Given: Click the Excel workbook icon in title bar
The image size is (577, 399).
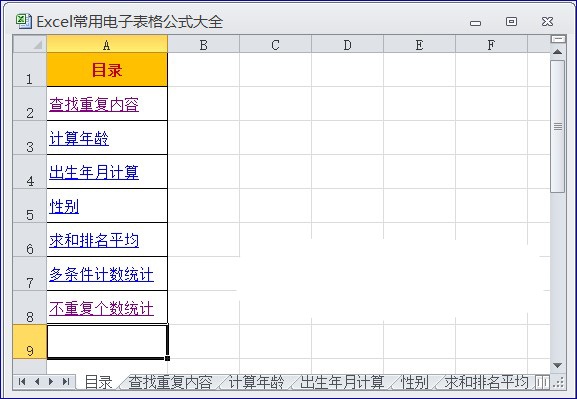Looking at the screenshot, I should pos(24,21).
